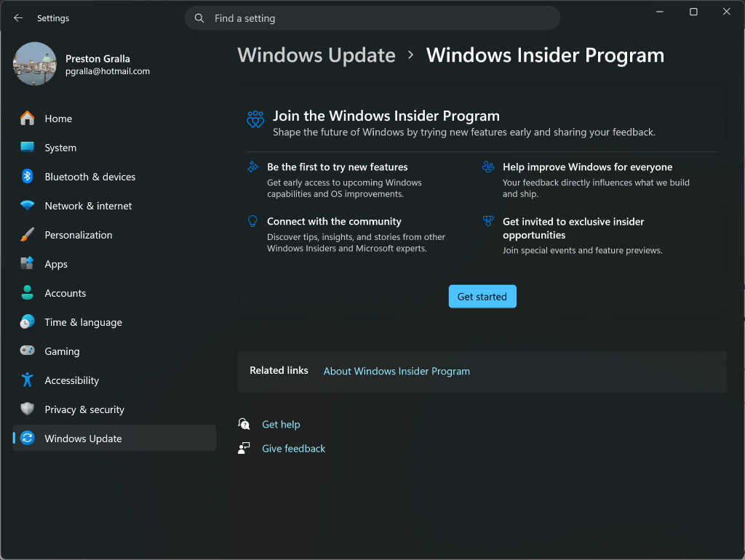Click the profile picture of Preston Gralla
This screenshot has height=560, width=745.
click(x=35, y=64)
